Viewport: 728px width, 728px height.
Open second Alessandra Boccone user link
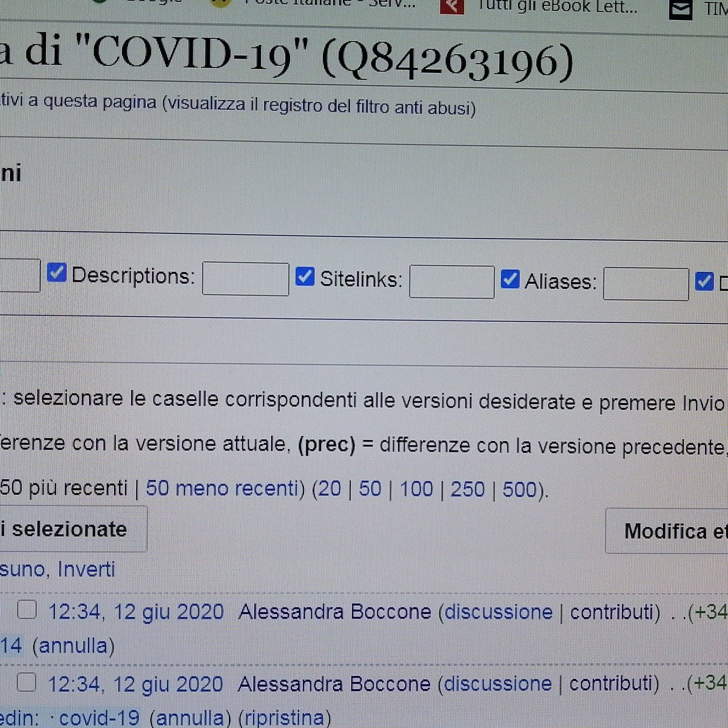[x=334, y=684]
